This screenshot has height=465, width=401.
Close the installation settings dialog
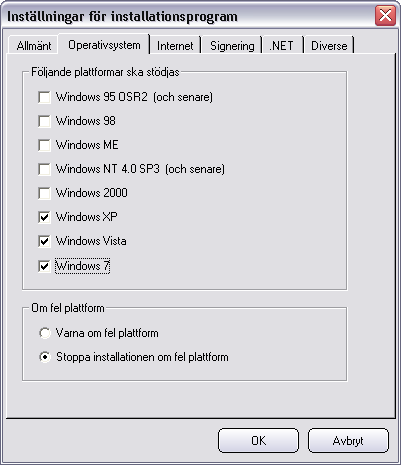pyautogui.click(x=385, y=15)
